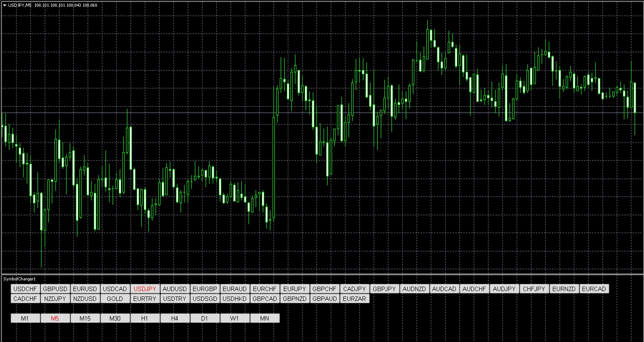Set chart to D1 daily
Viewport: 644px width, 342px height.
[205, 318]
